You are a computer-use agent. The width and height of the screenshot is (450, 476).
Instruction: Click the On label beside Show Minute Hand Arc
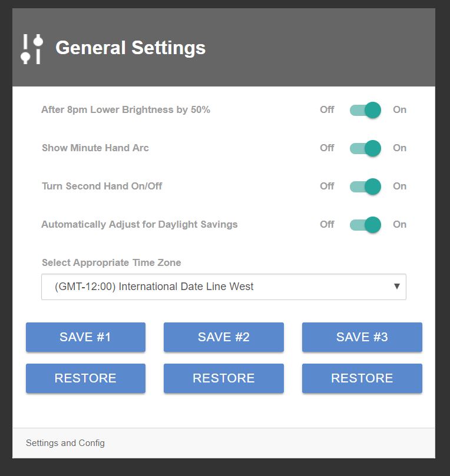pos(399,148)
